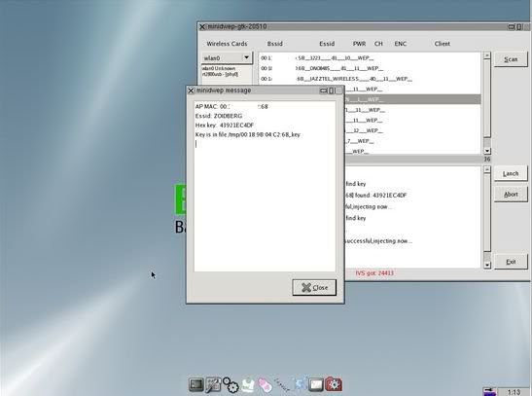The image size is (532, 396).
Task: Click the 'found: 43921EC4DF' log line
Action: [376, 196]
